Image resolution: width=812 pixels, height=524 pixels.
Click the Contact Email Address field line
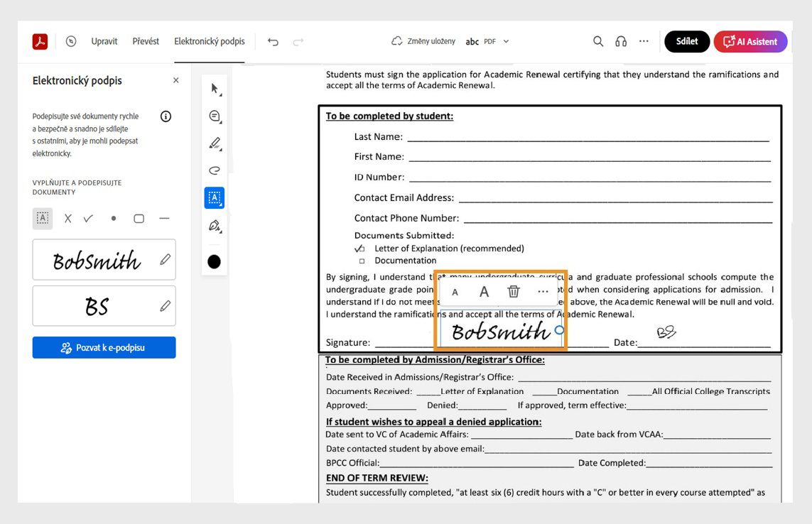click(x=616, y=199)
